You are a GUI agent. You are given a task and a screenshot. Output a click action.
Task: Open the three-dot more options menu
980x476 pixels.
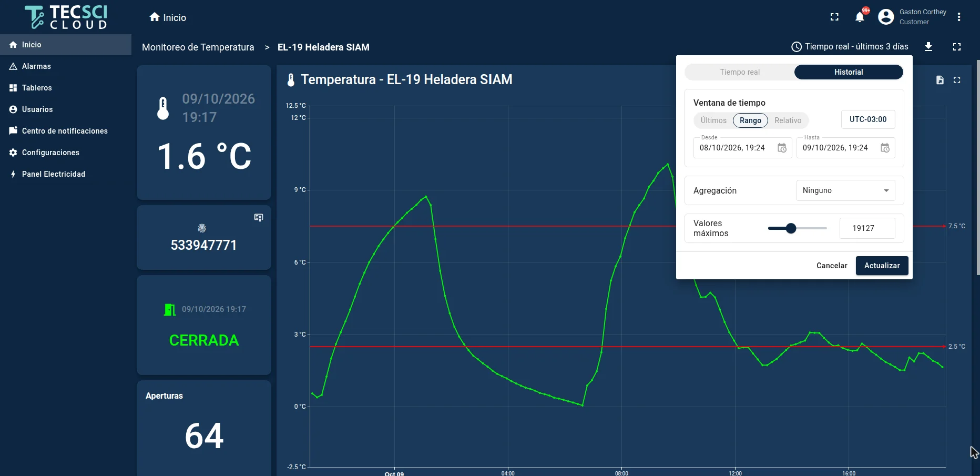coord(959,17)
